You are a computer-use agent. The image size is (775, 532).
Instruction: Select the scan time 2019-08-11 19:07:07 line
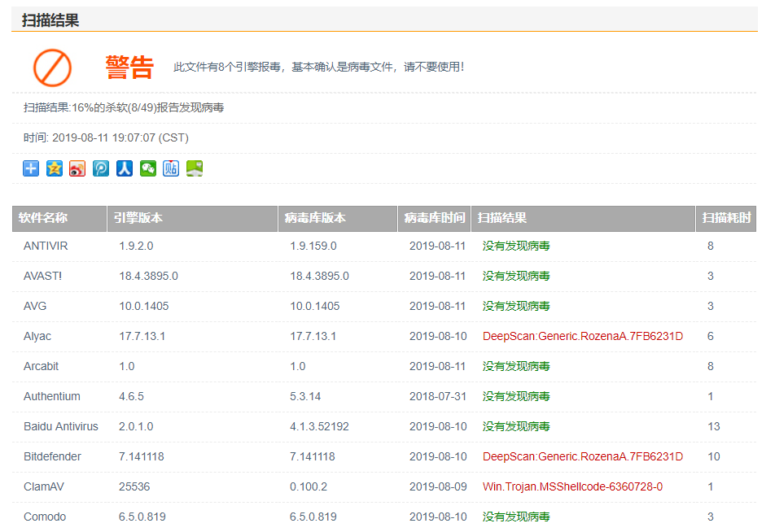106,137
